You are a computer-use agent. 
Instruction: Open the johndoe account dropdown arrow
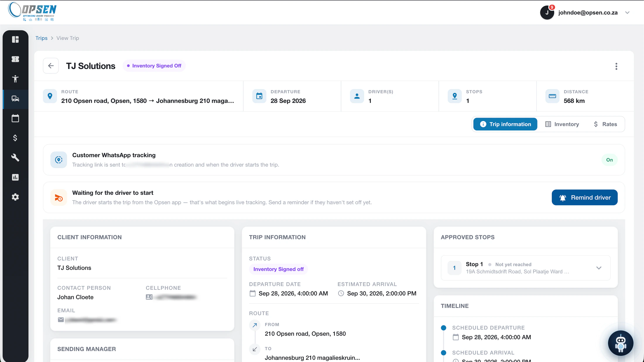(627, 13)
